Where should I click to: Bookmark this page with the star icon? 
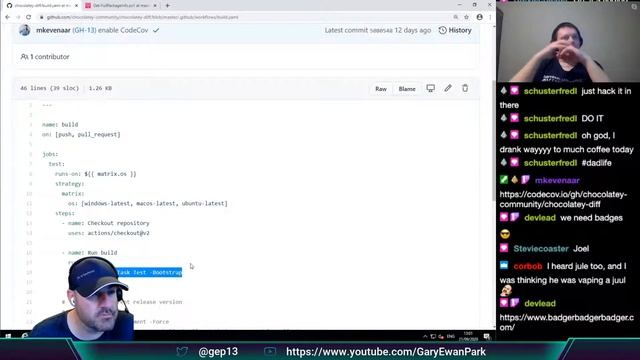[467, 17]
